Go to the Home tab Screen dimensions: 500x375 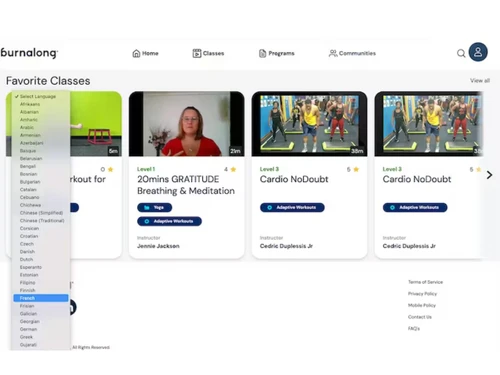145,53
